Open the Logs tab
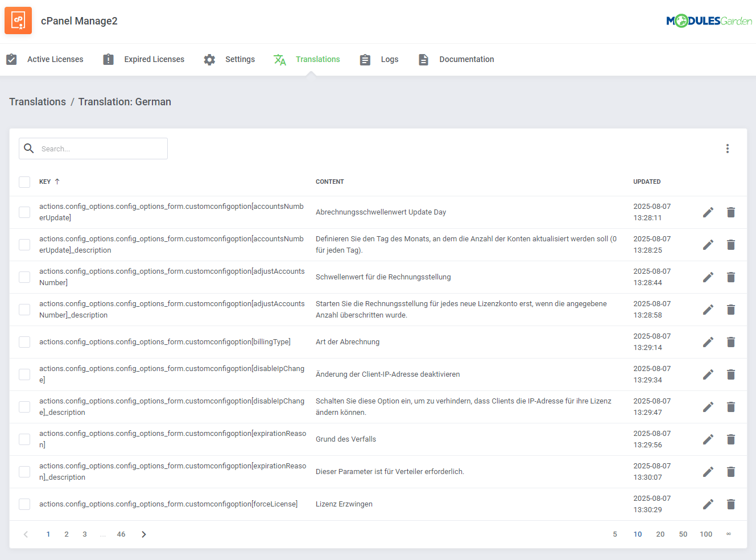The width and height of the screenshot is (756, 560). tap(390, 59)
